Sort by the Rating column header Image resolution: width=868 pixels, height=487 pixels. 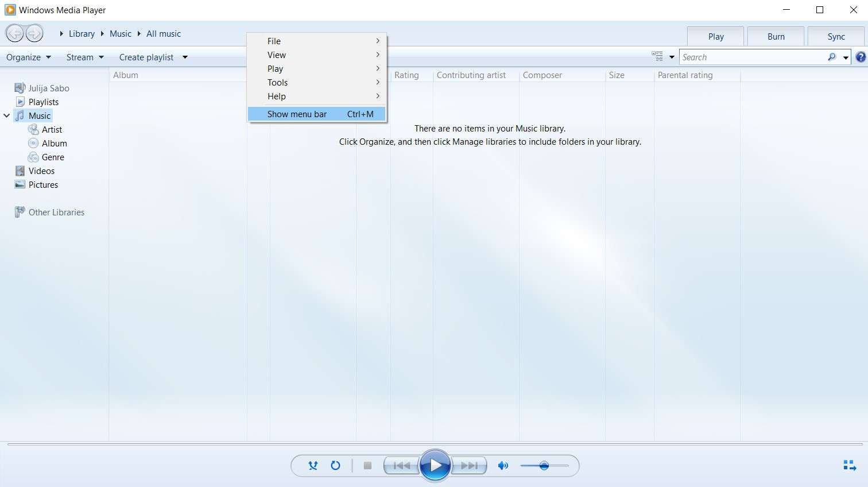click(x=411, y=75)
